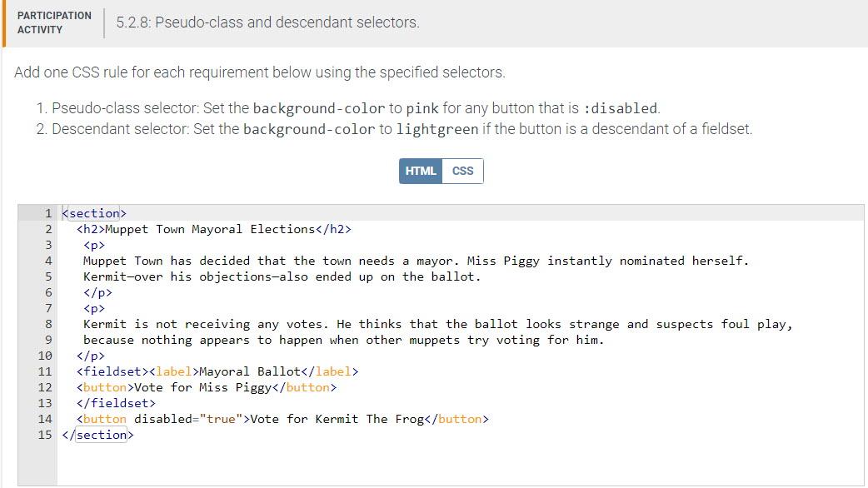Screen dimensions: 868x488
Task: Click line number 1 in the editor
Action: click(48, 213)
